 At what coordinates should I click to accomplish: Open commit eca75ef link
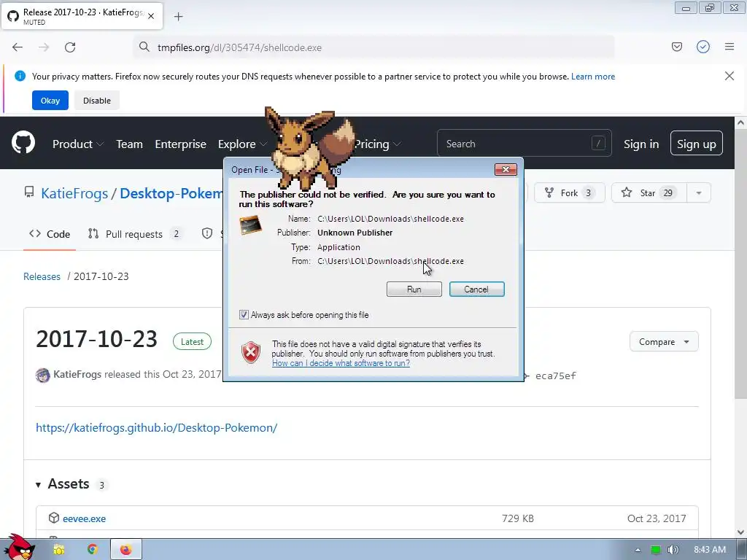click(x=555, y=376)
